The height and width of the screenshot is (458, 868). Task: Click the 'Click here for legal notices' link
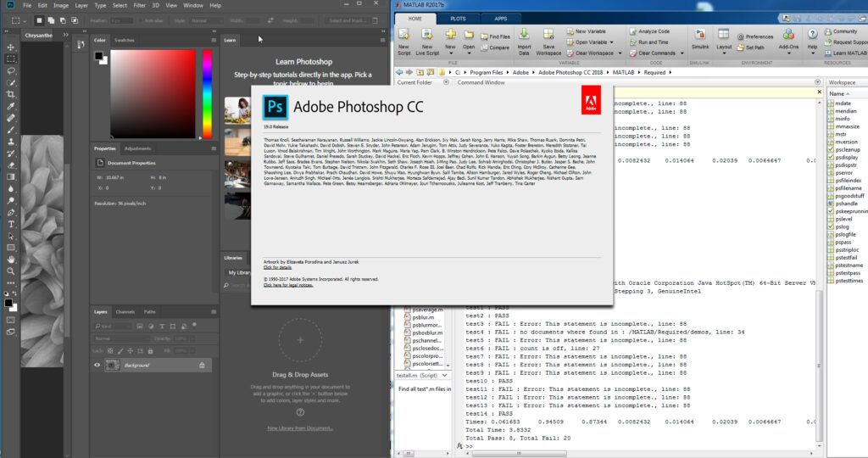(x=287, y=287)
